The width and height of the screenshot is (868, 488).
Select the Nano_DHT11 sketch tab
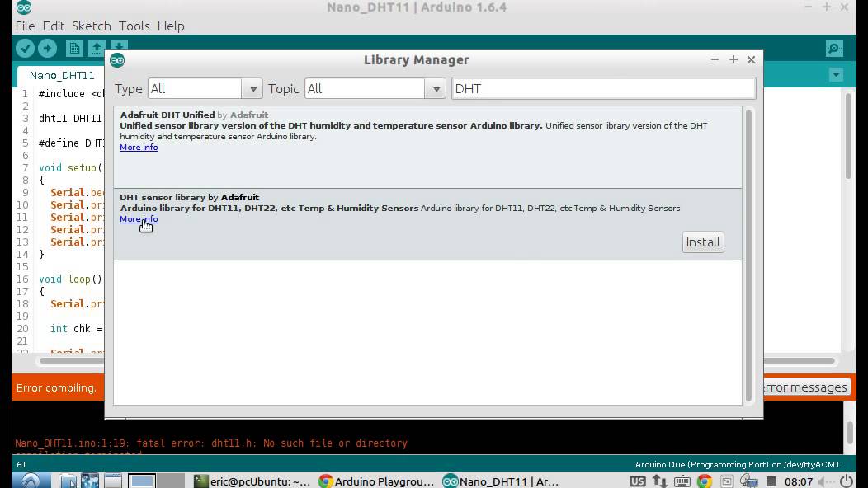(x=61, y=75)
